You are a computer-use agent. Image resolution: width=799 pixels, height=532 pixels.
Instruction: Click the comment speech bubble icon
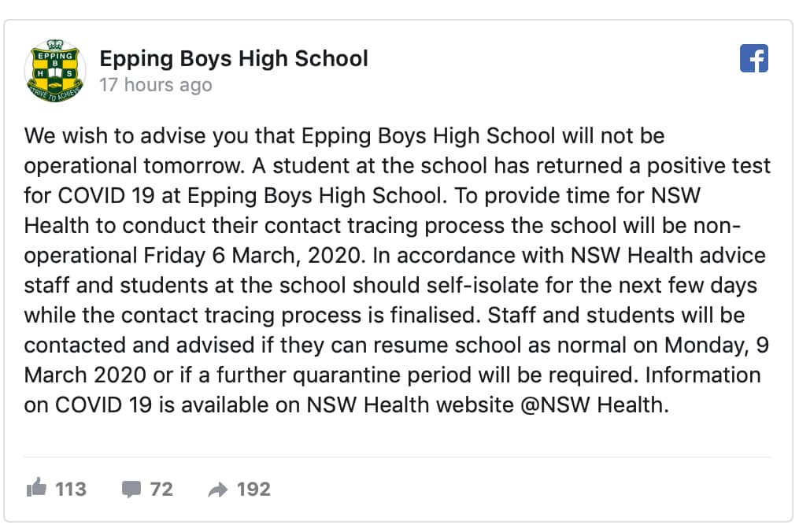(x=131, y=489)
